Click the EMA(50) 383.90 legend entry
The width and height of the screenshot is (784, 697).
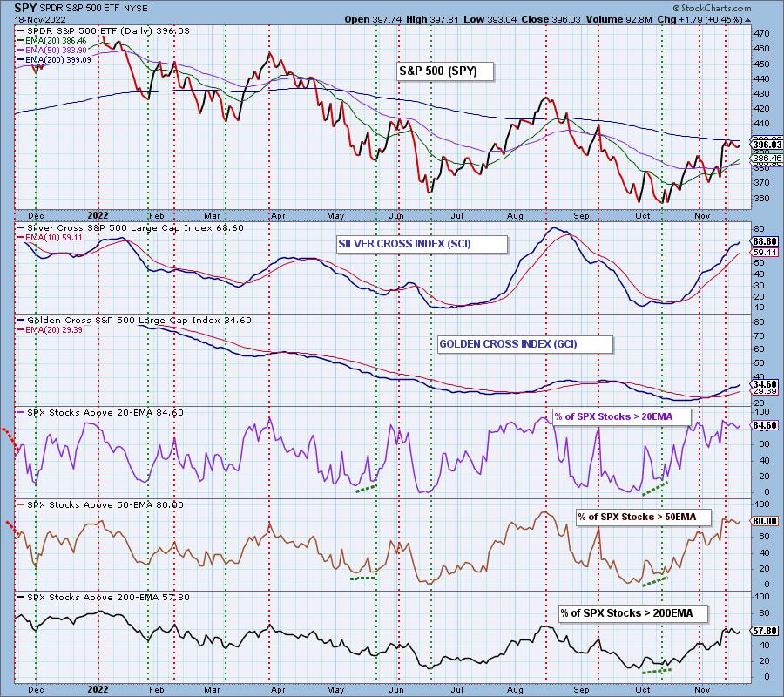(52, 50)
